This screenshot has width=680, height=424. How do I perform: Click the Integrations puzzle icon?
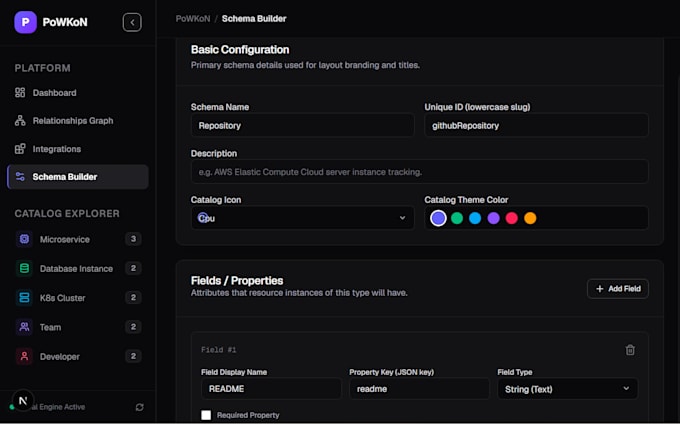click(20, 149)
